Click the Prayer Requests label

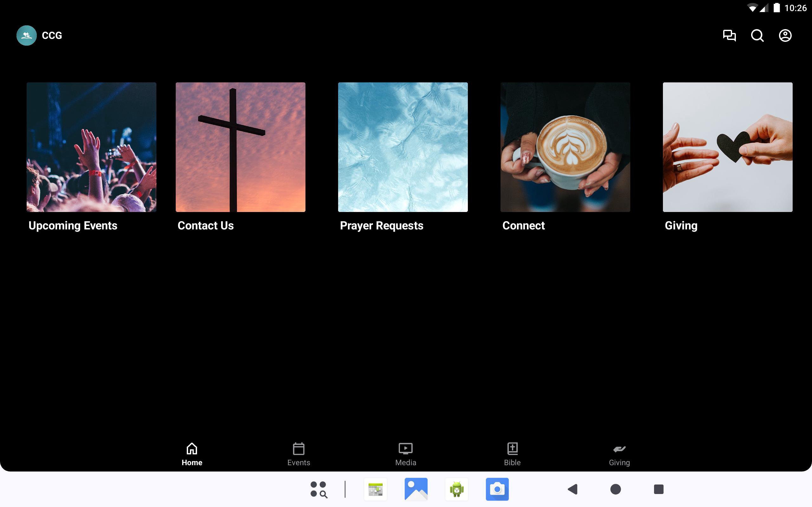point(381,226)
